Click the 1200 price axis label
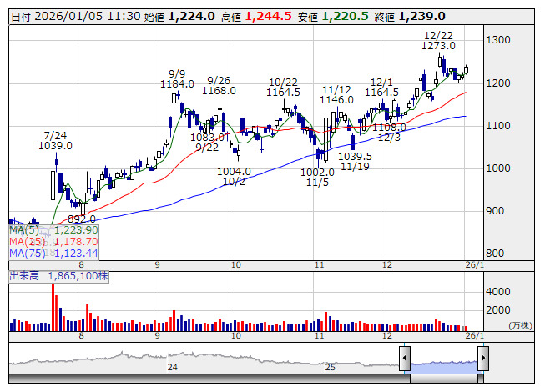 (497, 83)
